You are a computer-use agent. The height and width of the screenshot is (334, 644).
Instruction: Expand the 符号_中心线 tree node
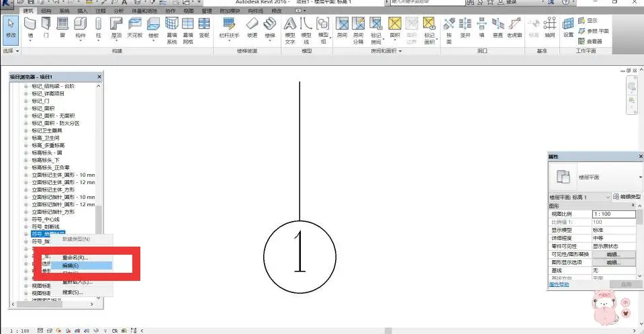pyautogui.click(x=26, y=219)
